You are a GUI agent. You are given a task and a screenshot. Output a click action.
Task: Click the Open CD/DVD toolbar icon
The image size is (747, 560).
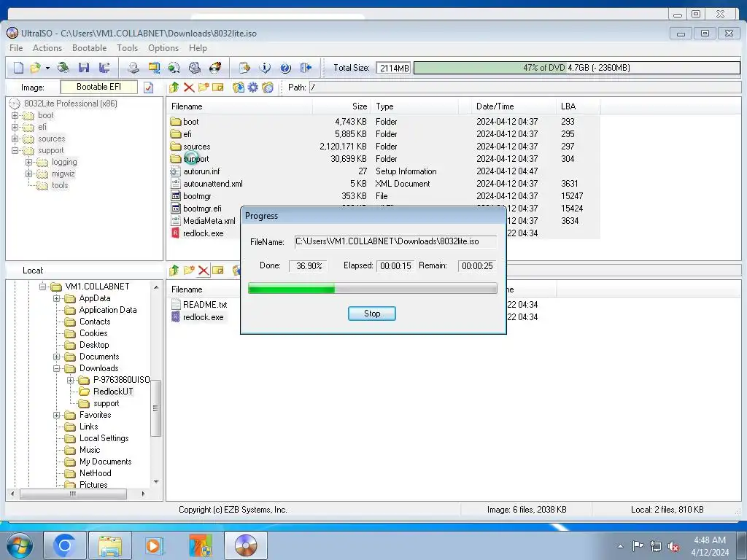[x=63, y=68]
